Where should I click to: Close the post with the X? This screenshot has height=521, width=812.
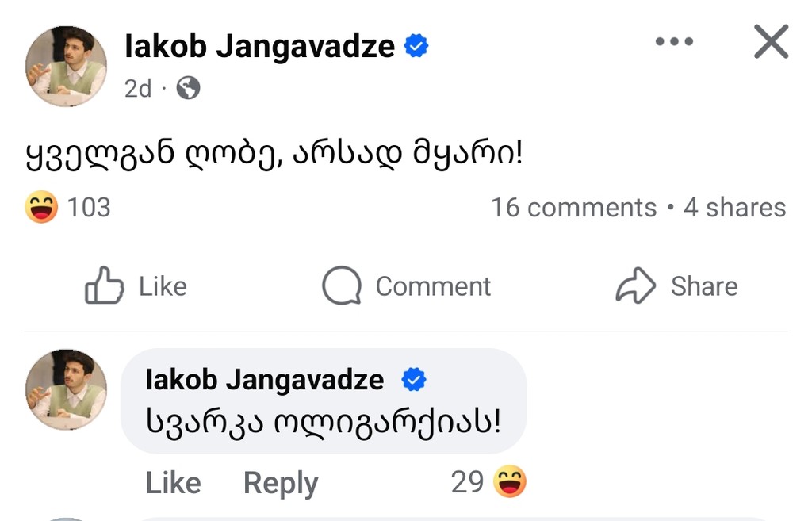[x=771, y=42]
